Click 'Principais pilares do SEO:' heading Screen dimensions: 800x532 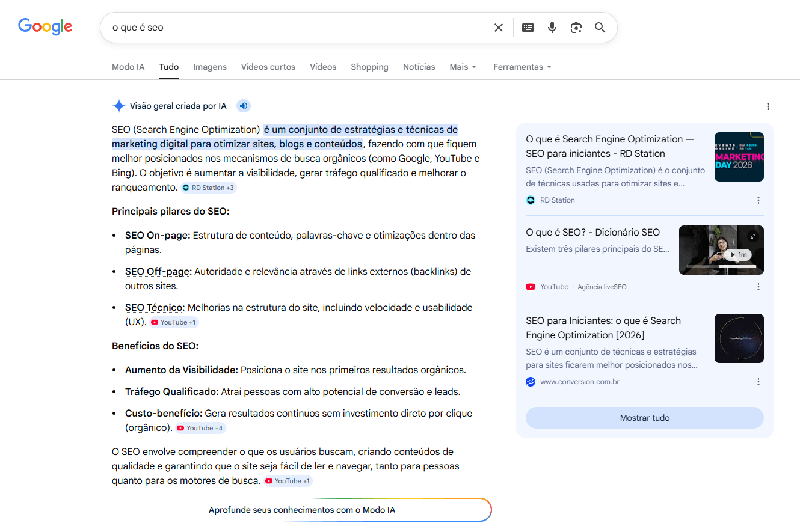pos(171,212)
